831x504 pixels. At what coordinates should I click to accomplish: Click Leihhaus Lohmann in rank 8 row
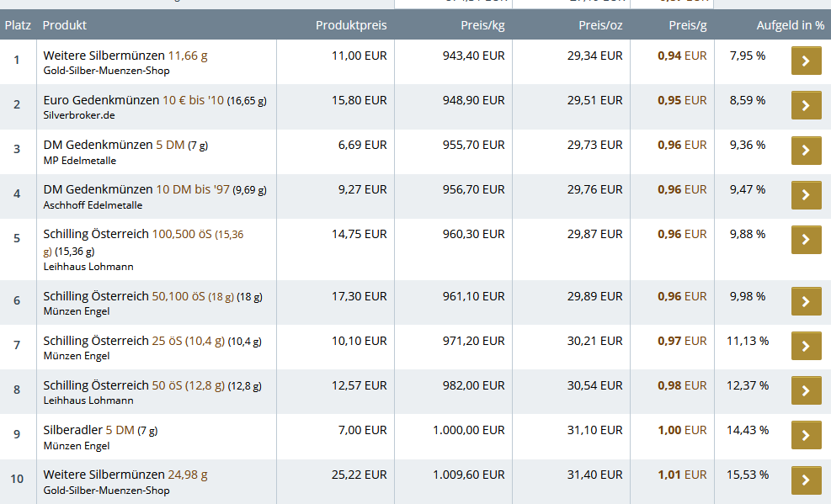tap(88, 401)
